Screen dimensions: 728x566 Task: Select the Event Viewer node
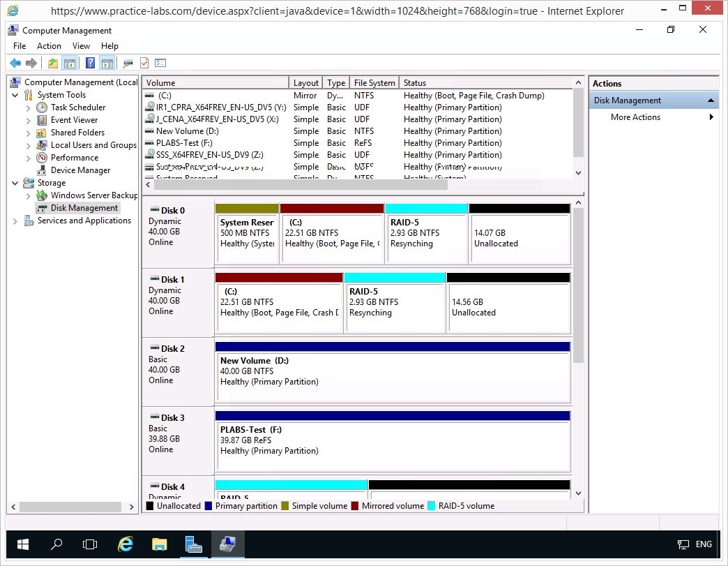click(x=74, y=120)
